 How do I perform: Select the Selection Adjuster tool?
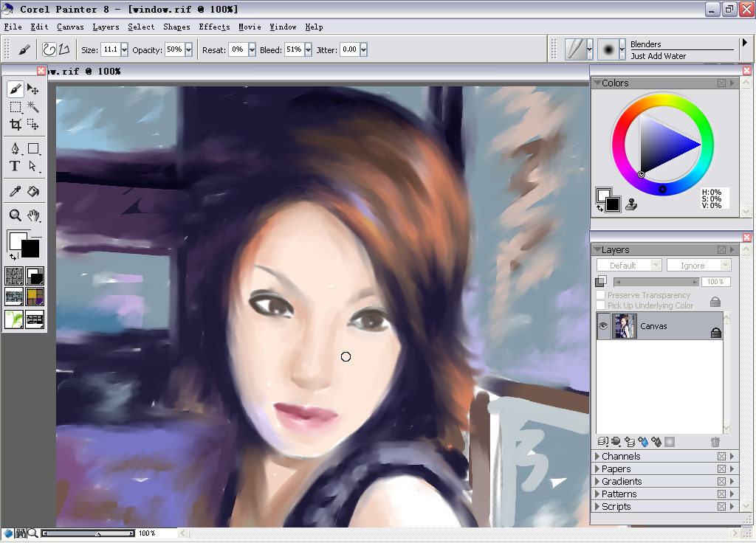[32, 125]
